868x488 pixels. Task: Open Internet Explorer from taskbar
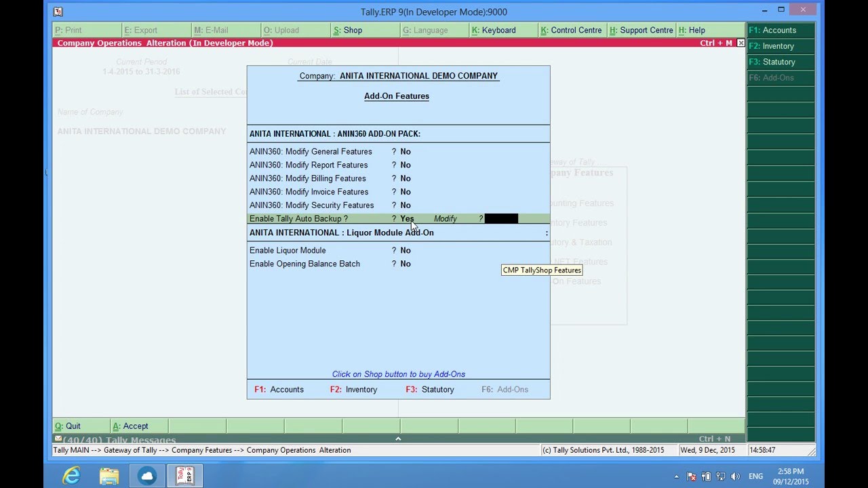click(71, 476)
